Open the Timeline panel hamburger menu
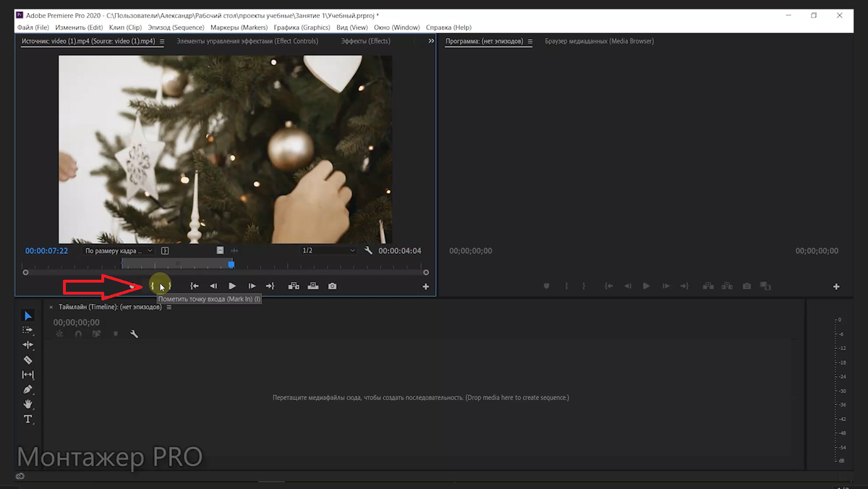 [169, 307]
